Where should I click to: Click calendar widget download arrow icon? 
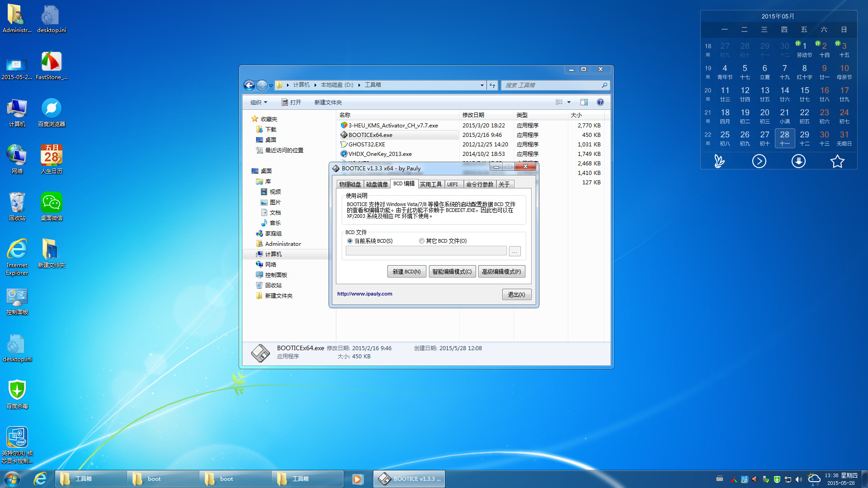tap(798, 161)
